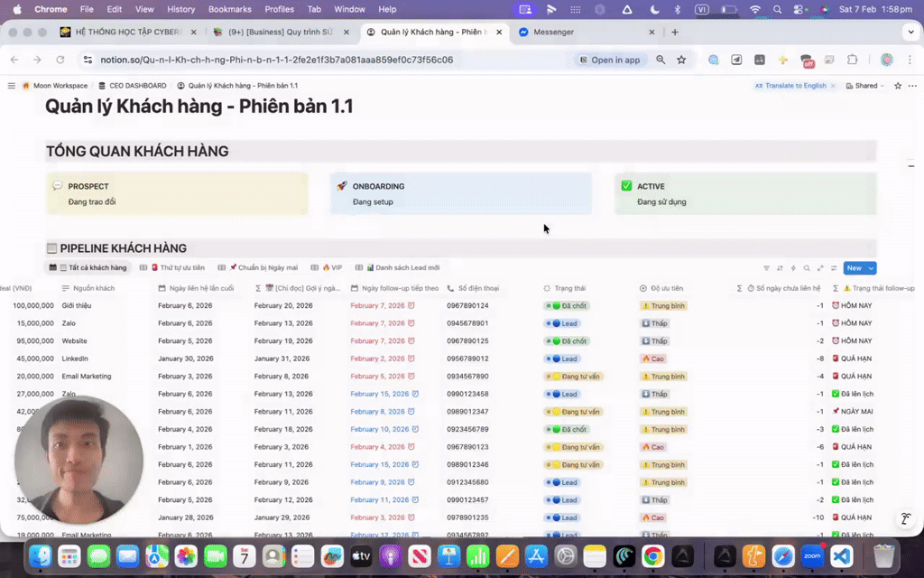Image resolution: width=924 pixels, height=578 pixels.
Task: Click phone number 0967890124
Action: (x=467, y=305)
